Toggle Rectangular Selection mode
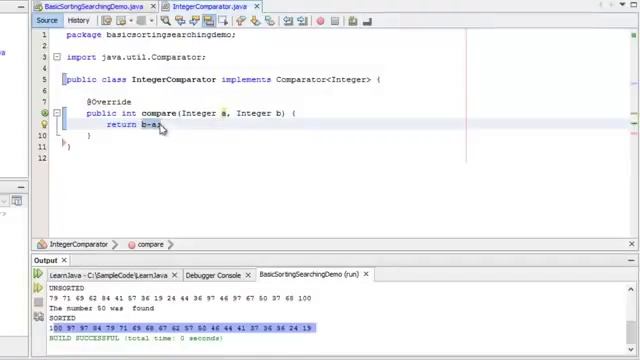 coord(223,21)
